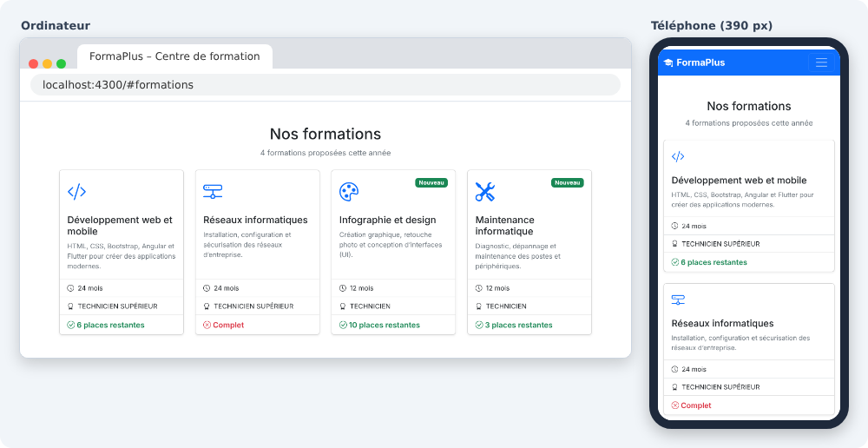This screenshot has width=868, height=448.
Task: Click the wrench and screwdriver Maintenance icon
Action: click(x=485, y=192)
